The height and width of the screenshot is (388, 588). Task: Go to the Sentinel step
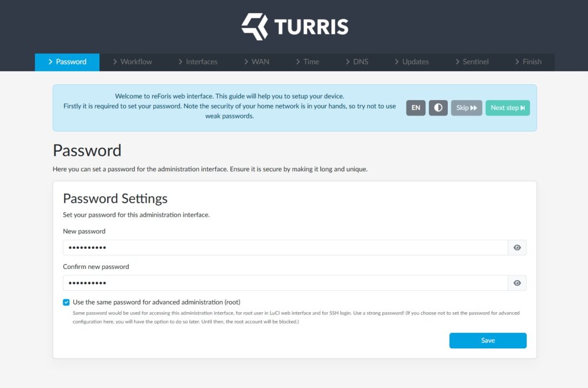[x=471, y=62]
